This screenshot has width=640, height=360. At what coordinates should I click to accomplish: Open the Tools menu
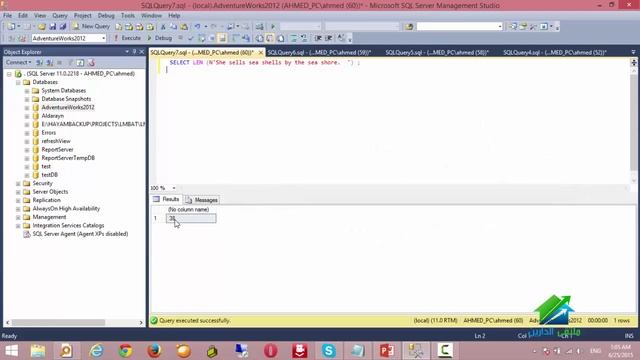[128, 16]
